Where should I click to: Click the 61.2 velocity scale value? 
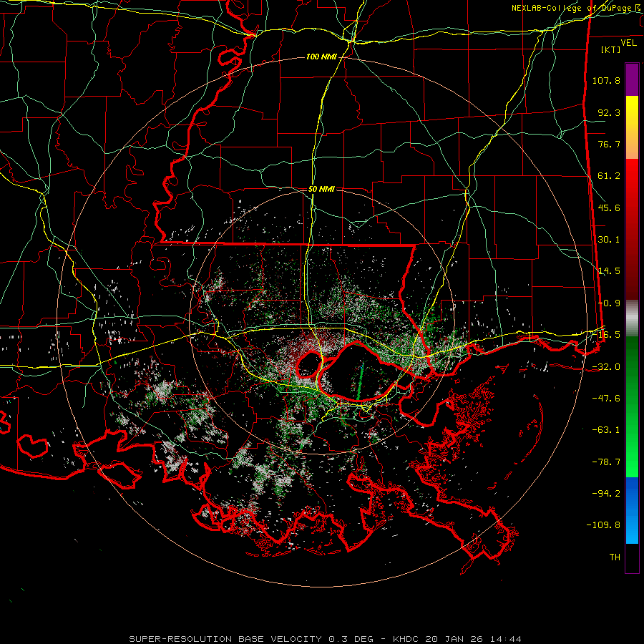[x=609, y=176]
